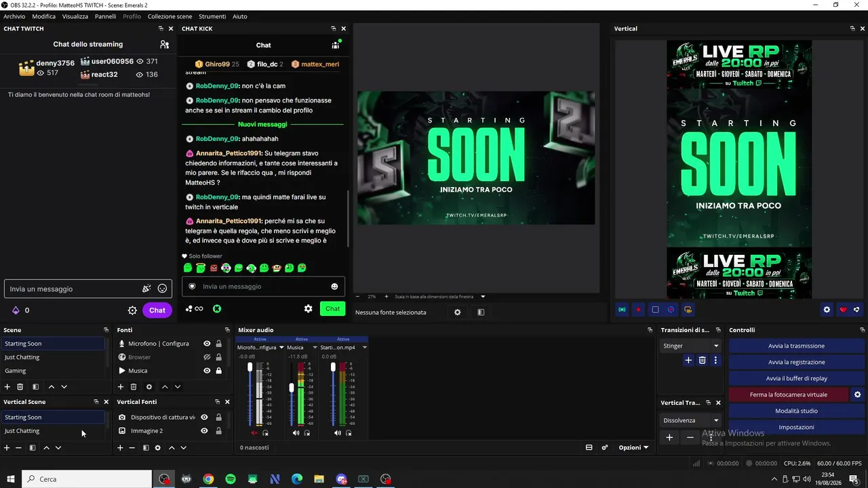Delete the Stinger transition with trash icon
Image resolution: width=868 pixels, height=488 pixels.
[703, 361]
